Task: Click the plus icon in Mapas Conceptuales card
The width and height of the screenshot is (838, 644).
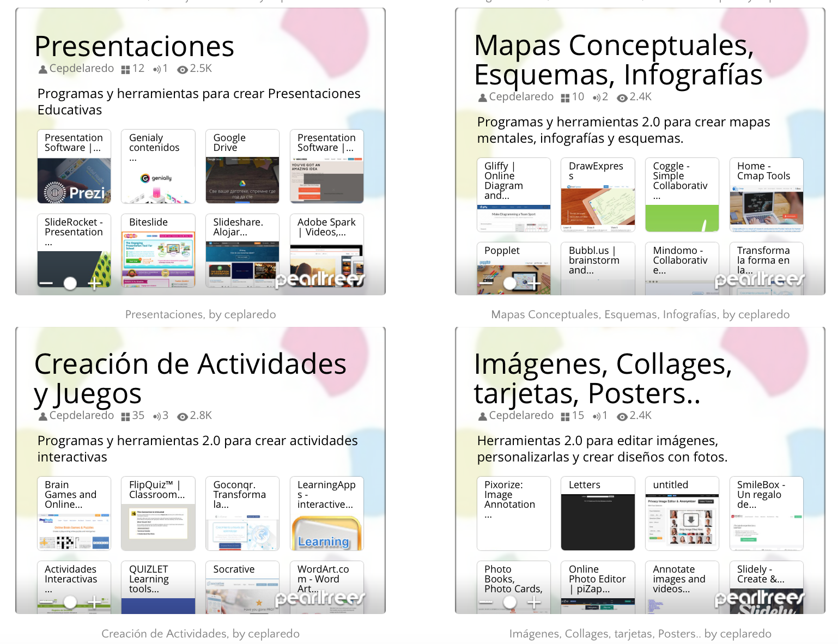Action: [534, 283]
